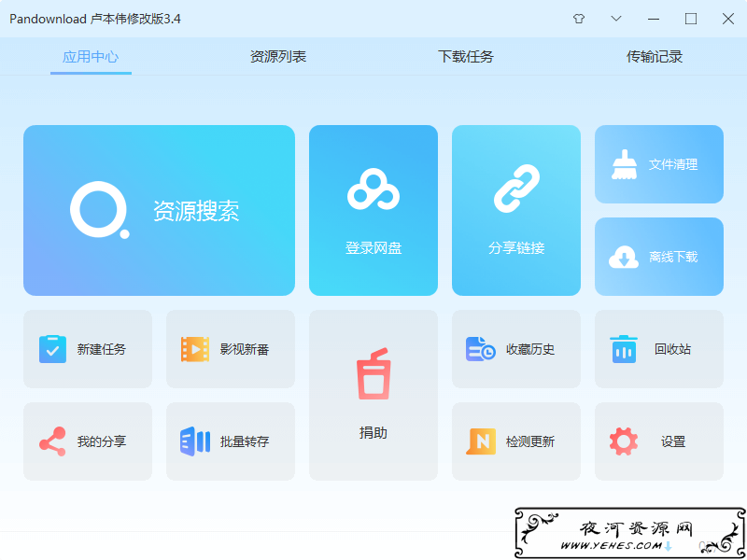Open the 资源搜索 magnifier icon
The width and height of the screenshot is (747, 560).
coord(99,209)
